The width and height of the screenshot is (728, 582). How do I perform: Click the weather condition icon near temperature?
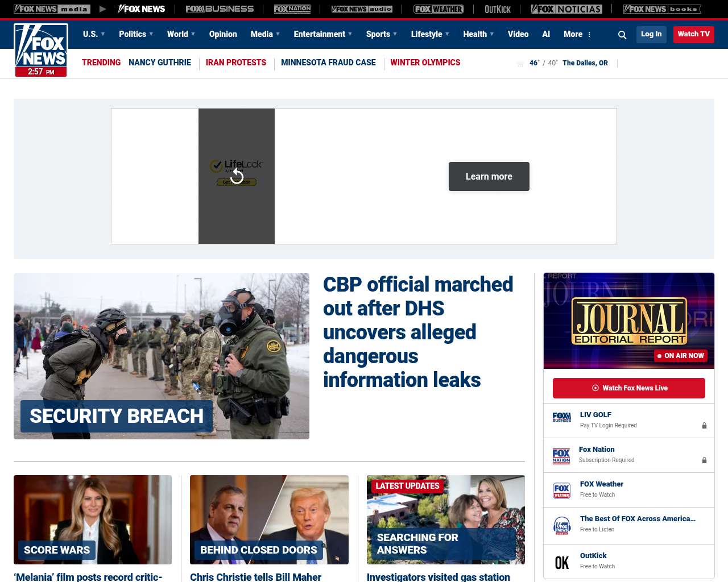pyautogui.click(x=520, y=64)
